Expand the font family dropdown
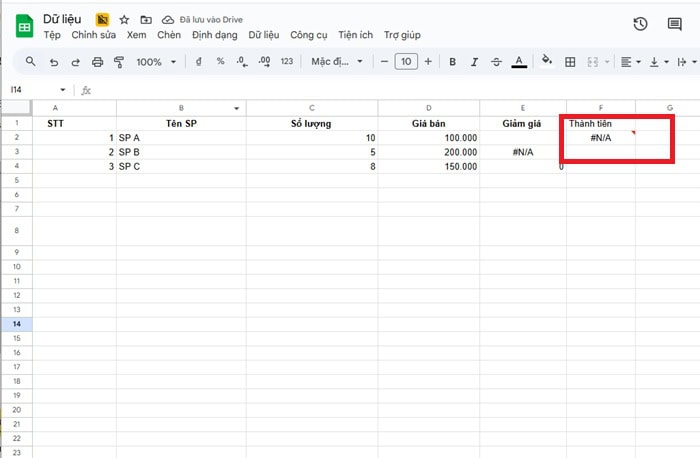 [335, 62]
